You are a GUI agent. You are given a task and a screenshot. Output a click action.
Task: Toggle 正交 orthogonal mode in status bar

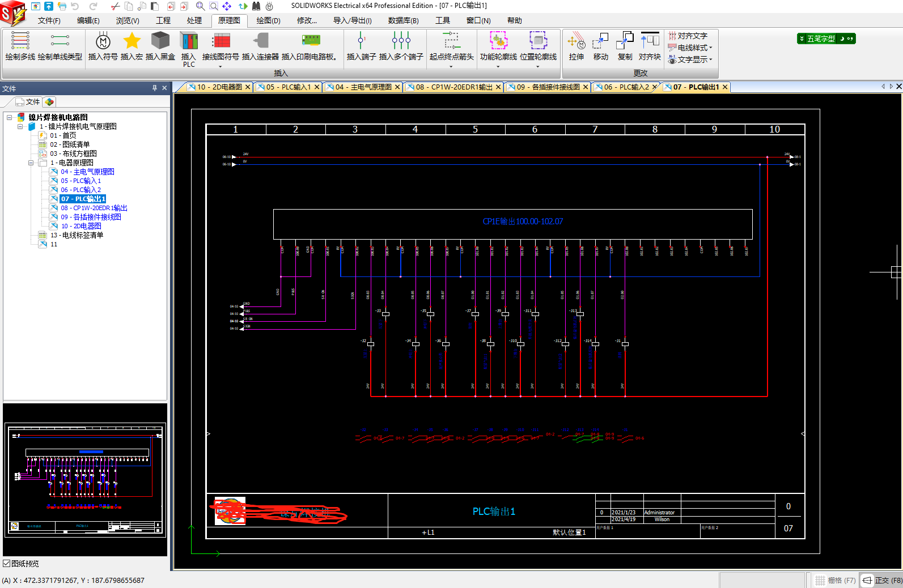[x=882, y=580]
